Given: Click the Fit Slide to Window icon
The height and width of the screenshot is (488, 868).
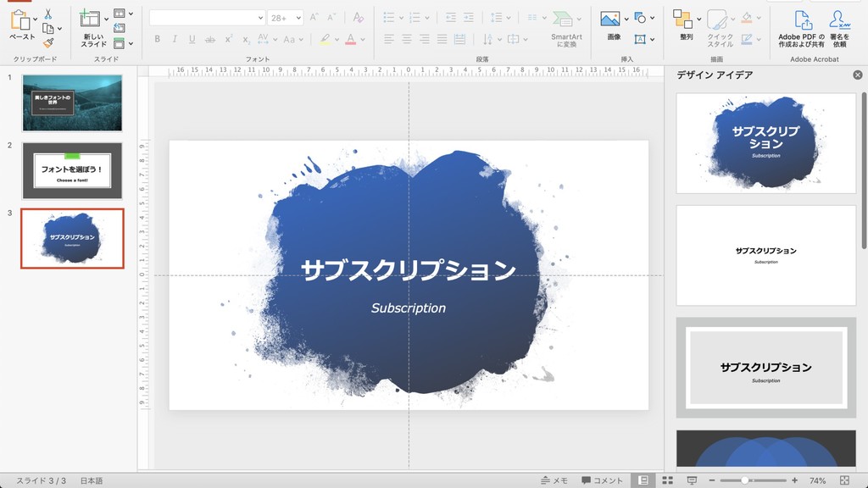Looking at the screenshot, I should point(844,480).
